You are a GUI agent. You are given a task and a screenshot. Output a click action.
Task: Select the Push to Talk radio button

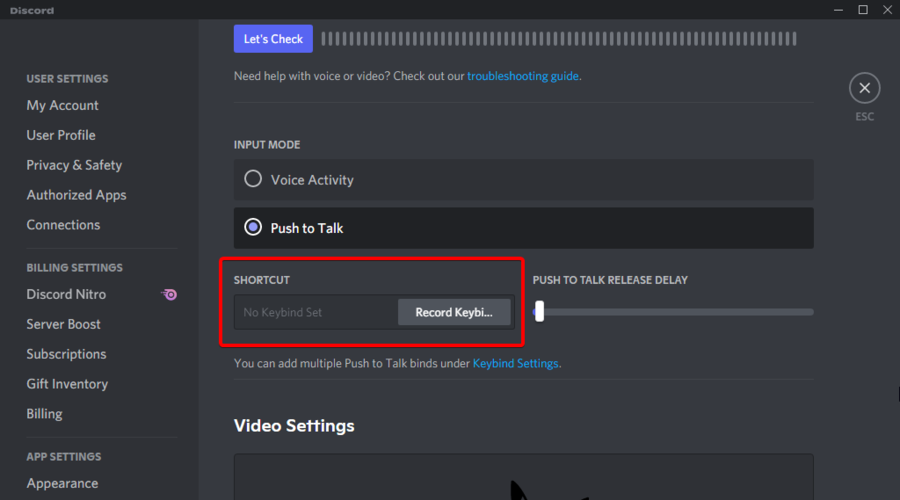click(x=253, y=228)
